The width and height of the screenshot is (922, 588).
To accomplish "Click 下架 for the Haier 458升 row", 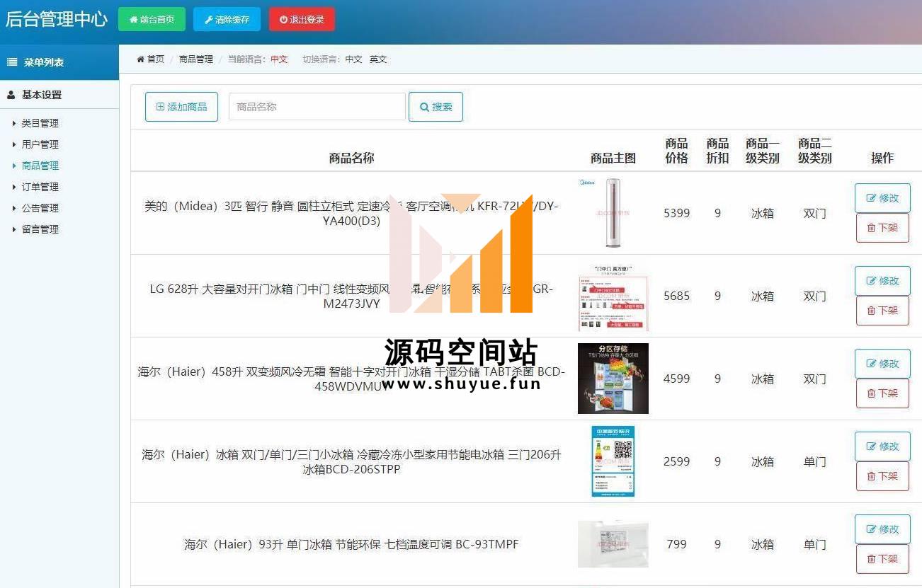I will click(882, 393).
